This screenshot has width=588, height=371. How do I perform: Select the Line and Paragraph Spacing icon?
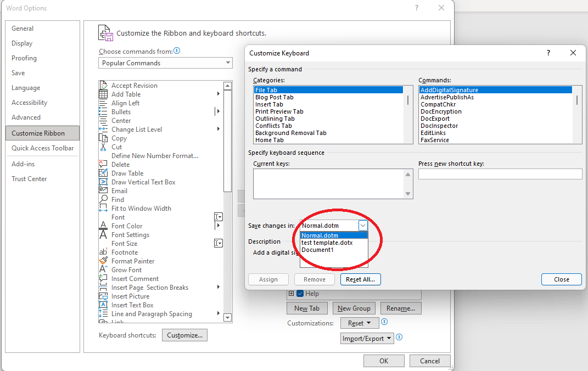pos(103,314)
